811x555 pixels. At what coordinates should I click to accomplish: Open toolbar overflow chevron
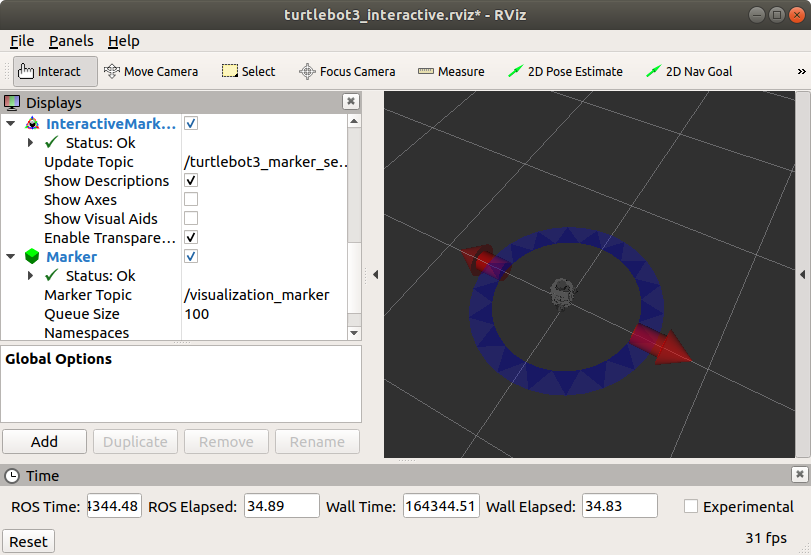pyautogui.click(x=801, y=71)
